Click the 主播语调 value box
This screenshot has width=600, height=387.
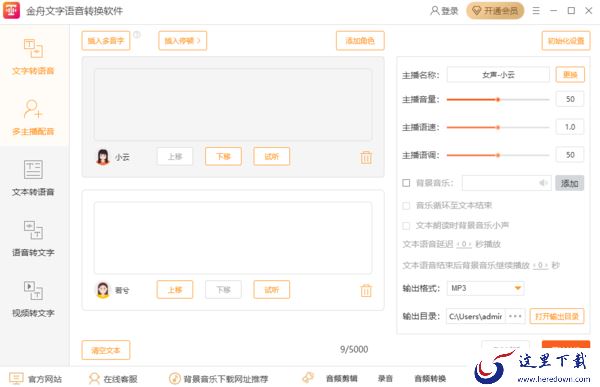tap(570, 155)
